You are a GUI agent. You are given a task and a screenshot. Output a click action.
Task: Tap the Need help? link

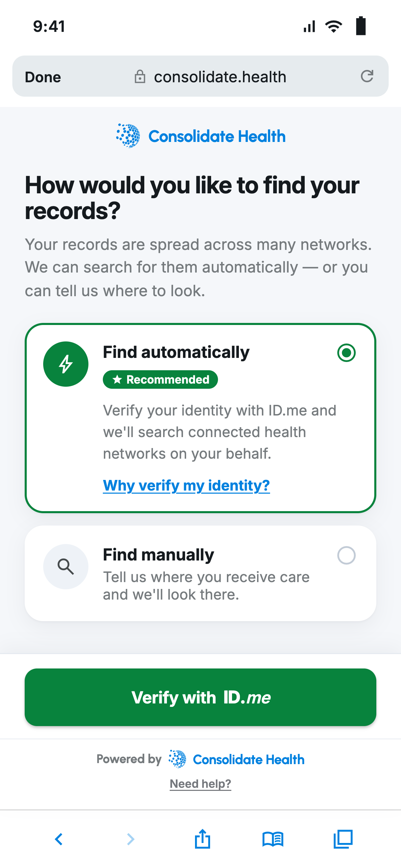200,784
